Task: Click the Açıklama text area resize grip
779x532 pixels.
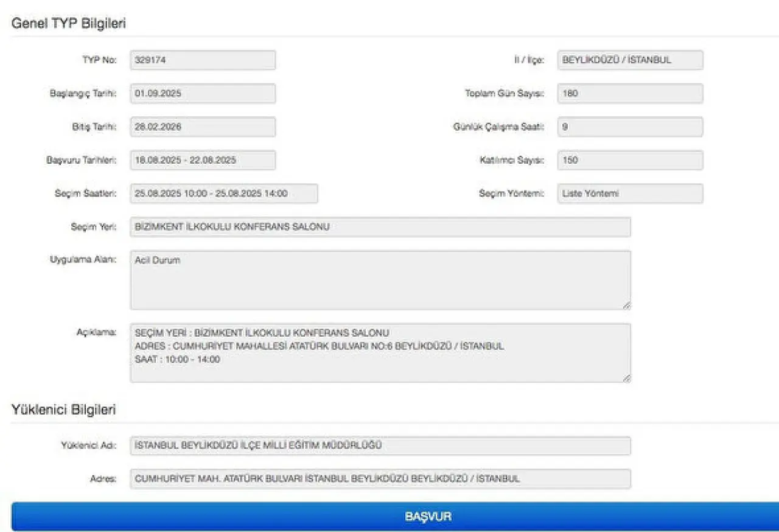Action: 626,378
